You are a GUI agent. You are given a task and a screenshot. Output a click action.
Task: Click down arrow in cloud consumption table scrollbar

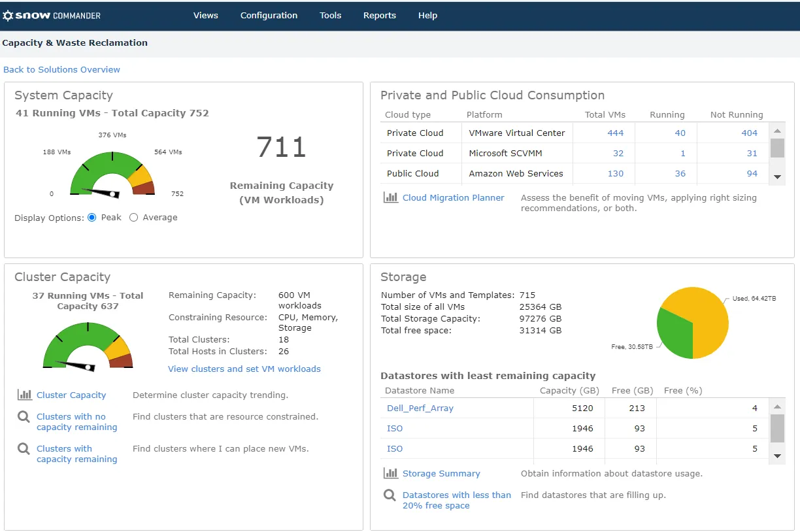(777, 177)
